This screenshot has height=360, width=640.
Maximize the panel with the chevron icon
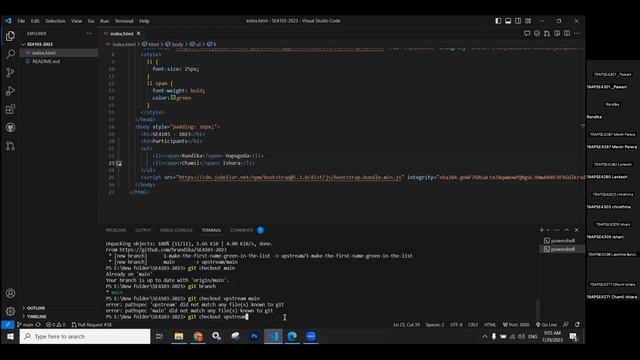coord(567,230)
